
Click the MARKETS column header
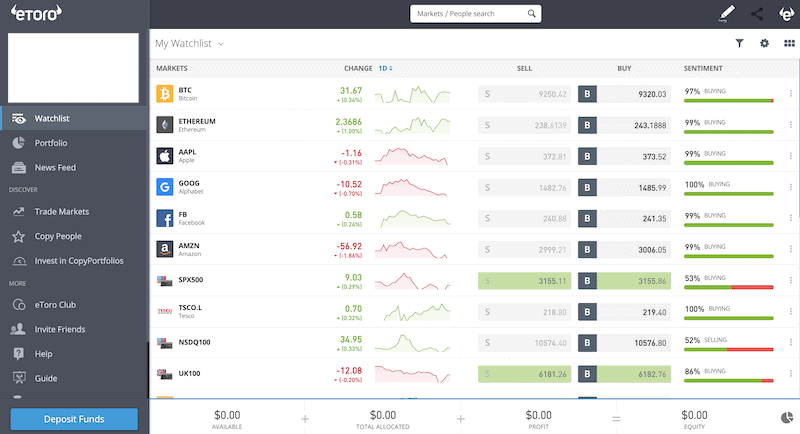172,68
